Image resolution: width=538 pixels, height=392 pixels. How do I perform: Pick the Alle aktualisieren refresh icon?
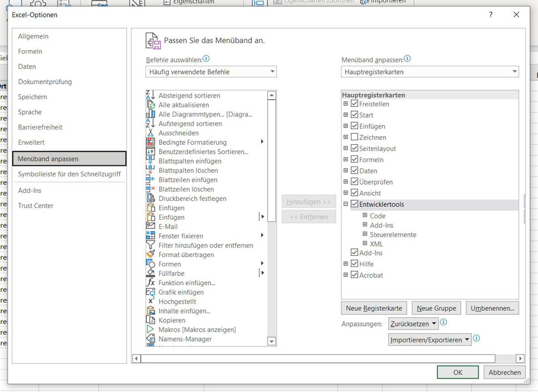click(150, 105)
